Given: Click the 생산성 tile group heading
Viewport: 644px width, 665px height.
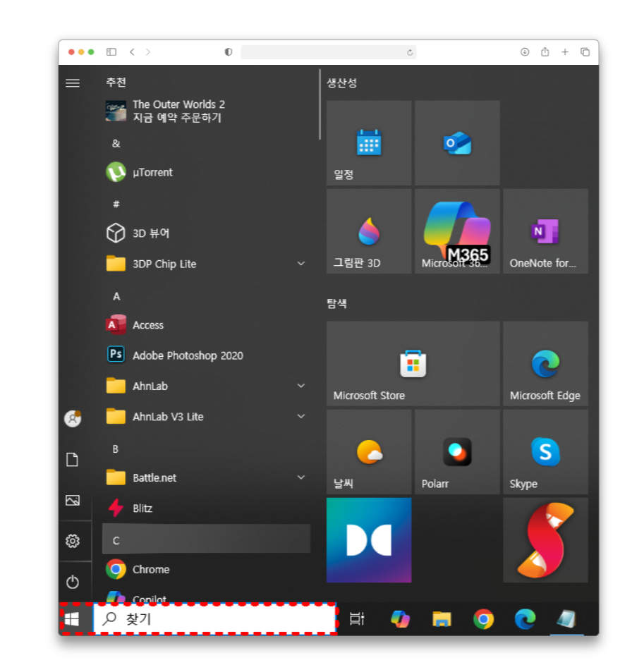Looking at the screenshot, I should click(341, 83).
